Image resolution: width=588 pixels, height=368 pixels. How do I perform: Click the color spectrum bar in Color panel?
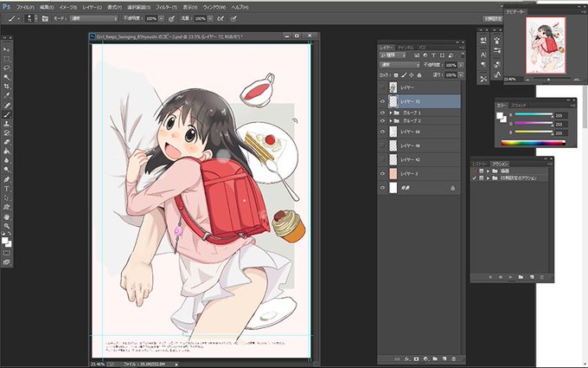coord(534,143)
